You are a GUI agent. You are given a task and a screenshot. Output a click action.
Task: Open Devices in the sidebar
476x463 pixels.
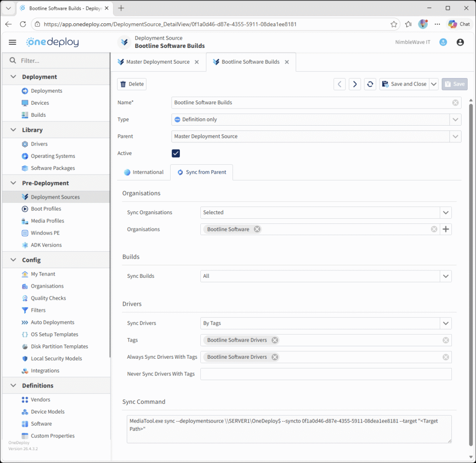tap(40, 103)
